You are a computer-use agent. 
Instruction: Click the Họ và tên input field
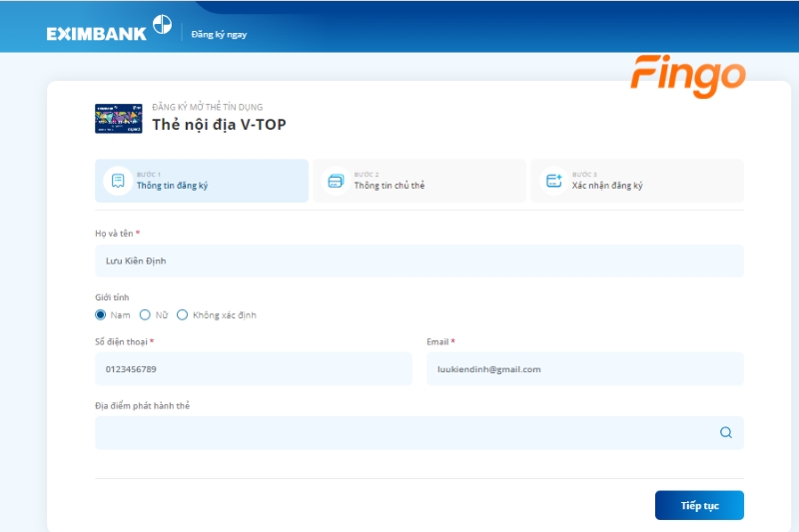(419, 261)
